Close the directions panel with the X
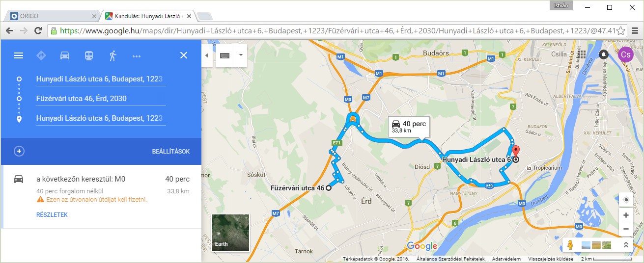Viewport: 644px width, 263px height. (184, 55)
